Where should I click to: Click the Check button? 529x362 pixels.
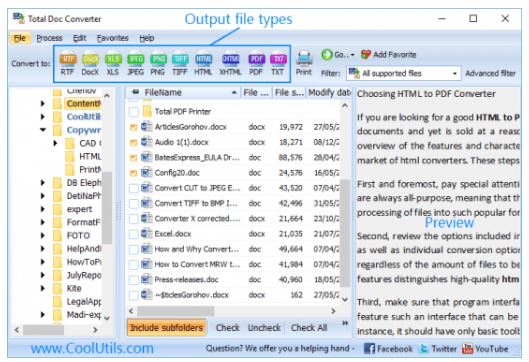228,328
